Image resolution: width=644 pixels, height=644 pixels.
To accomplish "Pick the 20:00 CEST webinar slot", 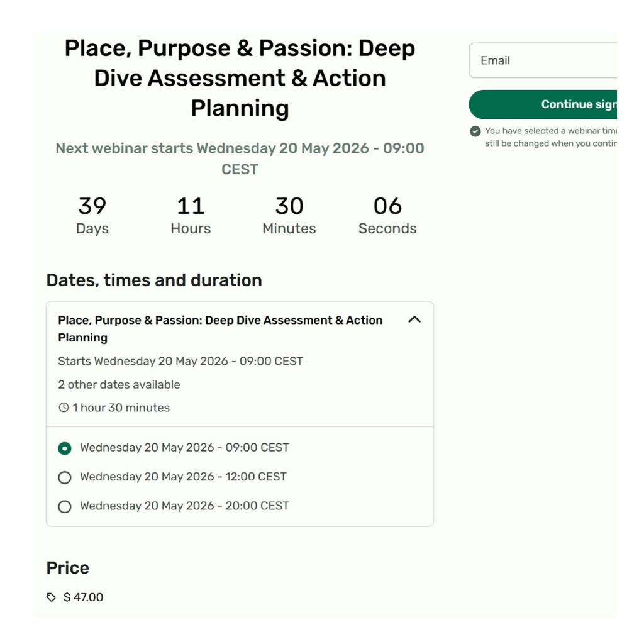I will click(64, 506).
